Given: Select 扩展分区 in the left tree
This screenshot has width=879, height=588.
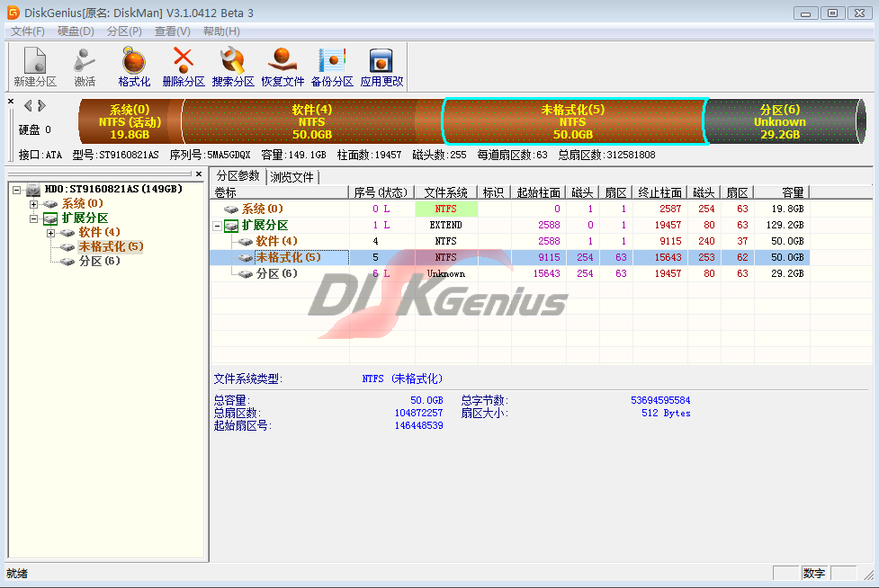Looking at the screenshot, I should click(x=85, y=218).
